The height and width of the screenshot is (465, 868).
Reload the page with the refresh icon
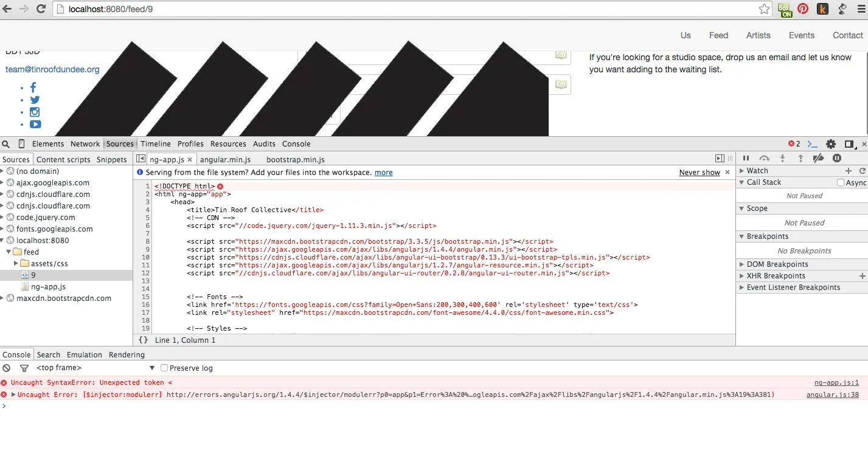[41, 9]
